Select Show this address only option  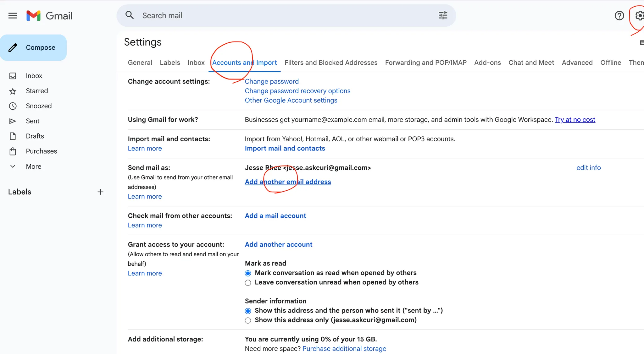point(248,320)
